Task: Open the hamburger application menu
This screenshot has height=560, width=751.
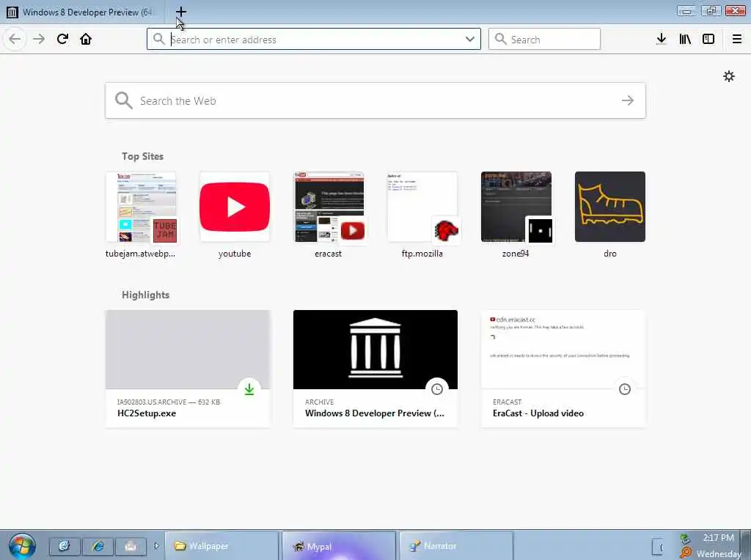Action: [736, 39]
